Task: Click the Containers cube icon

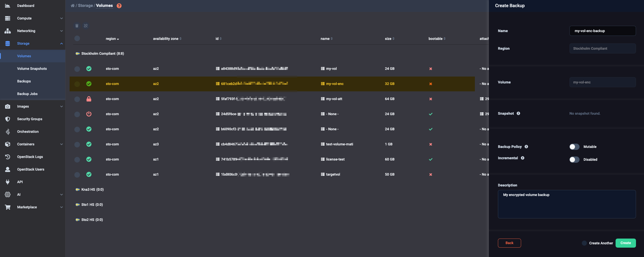Action: pyautogui.click(x=7, y=144)
